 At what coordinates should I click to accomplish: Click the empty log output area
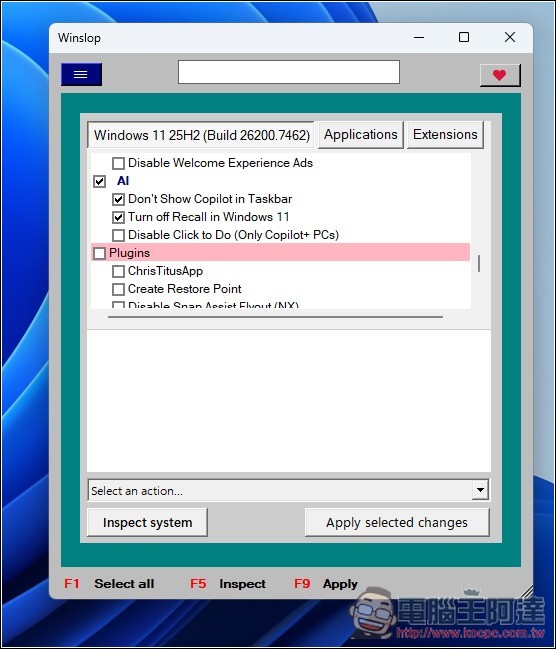289,401
